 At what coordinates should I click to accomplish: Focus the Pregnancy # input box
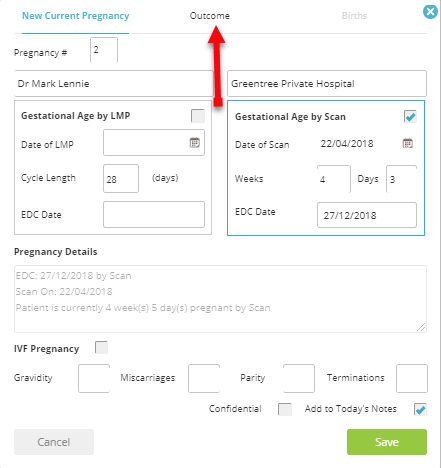[104, 50]
